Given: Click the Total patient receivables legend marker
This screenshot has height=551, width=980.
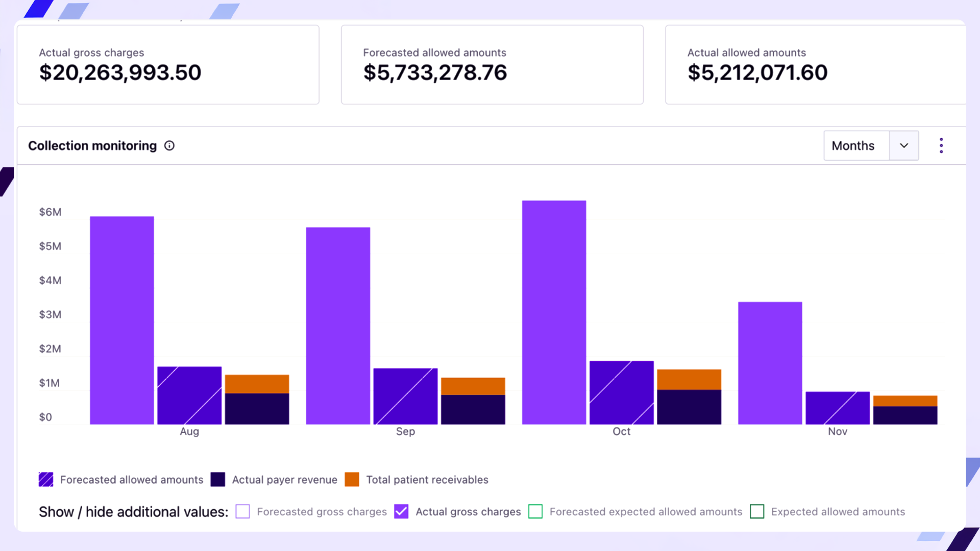Looking at the screenshot, I should point(352,480).
